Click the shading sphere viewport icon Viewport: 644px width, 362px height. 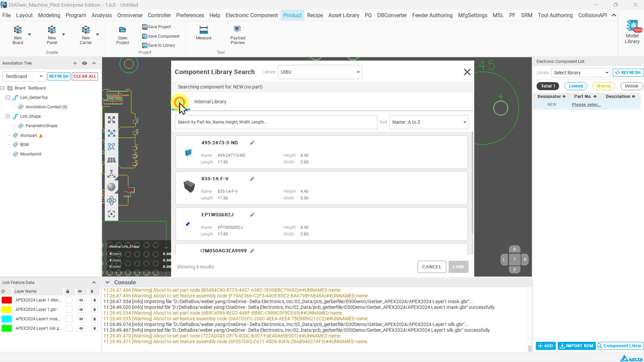tap(111, 187)
